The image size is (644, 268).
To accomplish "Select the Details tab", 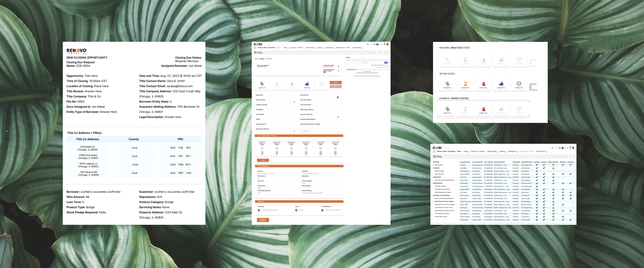I will coord(262,59).
